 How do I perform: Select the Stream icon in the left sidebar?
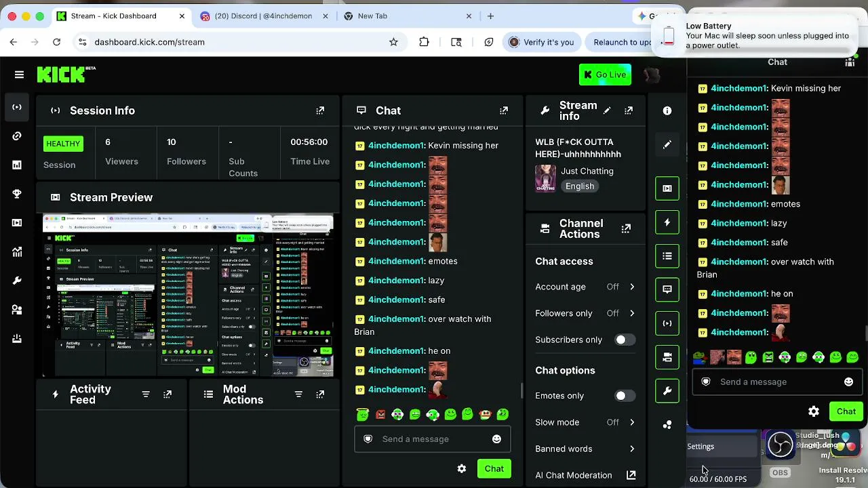point(17,107)
